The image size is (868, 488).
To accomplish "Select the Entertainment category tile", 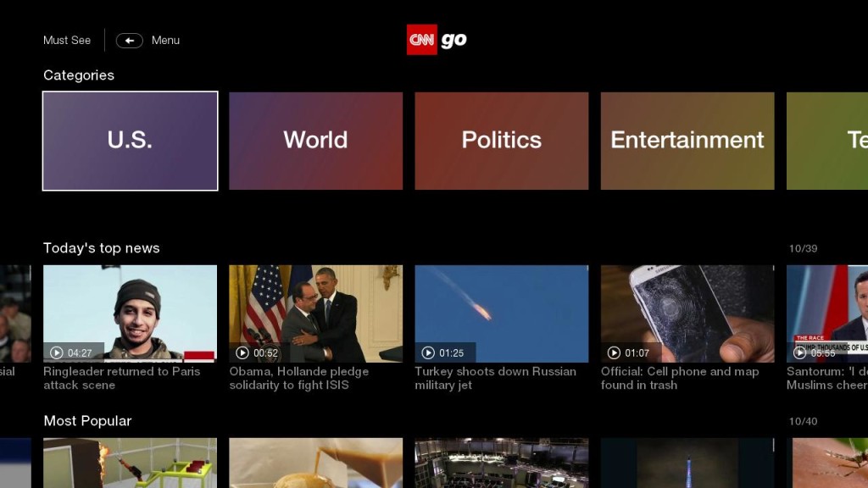I will click(x=687, y=141).
